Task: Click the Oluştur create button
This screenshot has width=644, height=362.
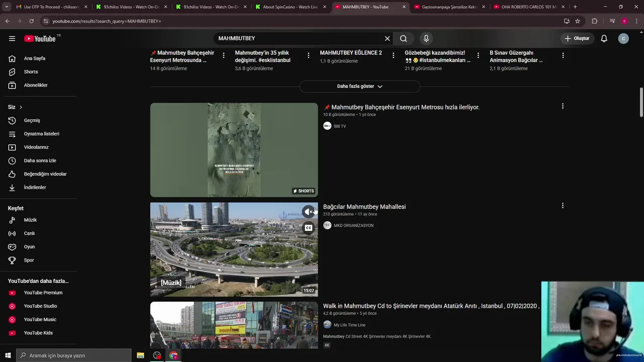Action: 577,39
